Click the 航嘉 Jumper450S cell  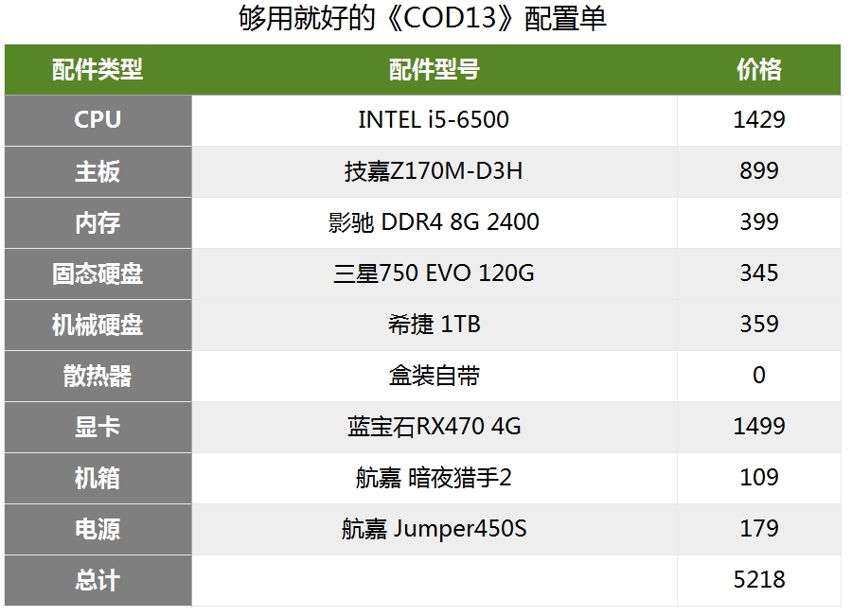[434, 529]
